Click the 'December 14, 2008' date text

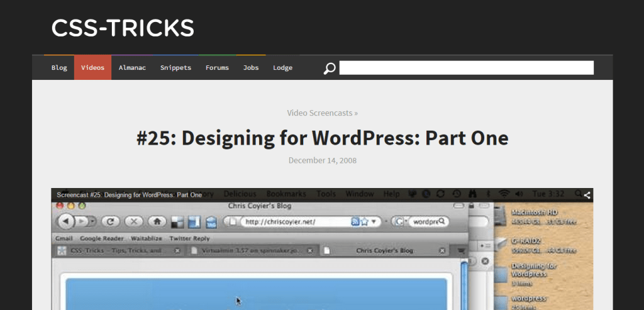[323, 160]
